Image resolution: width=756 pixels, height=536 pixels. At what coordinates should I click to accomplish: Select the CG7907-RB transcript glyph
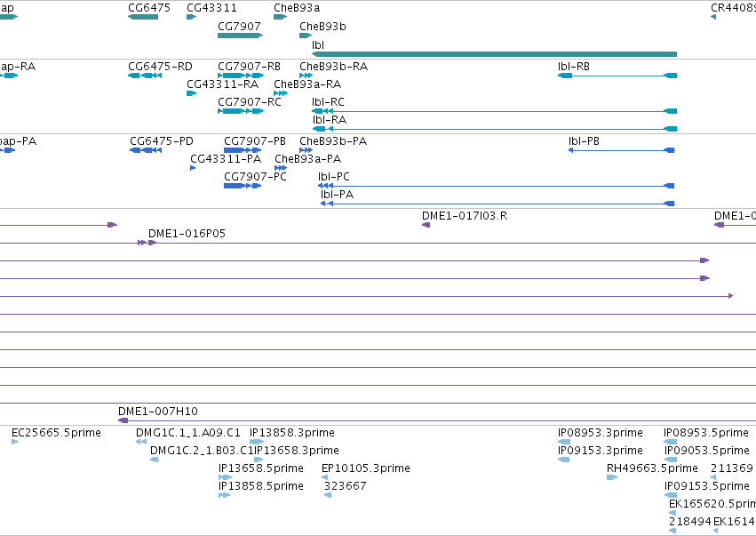point(241,76)
